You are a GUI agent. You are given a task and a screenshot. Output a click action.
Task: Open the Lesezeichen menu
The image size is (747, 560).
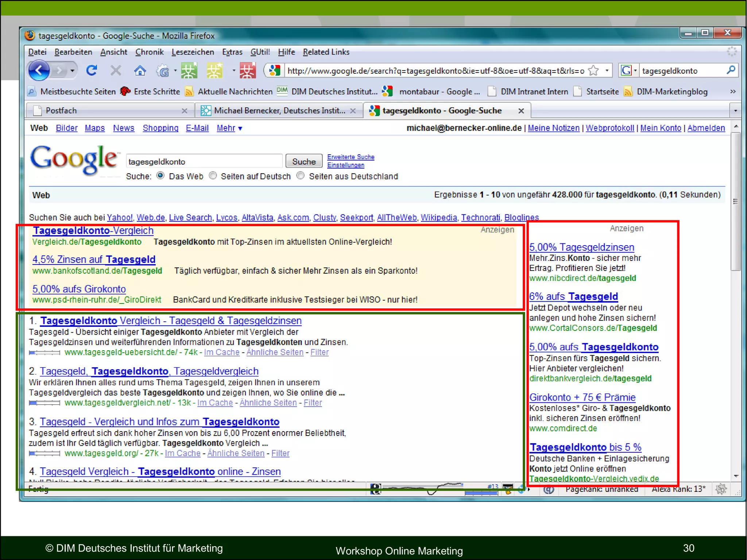pyautogui.click(x=193, y=52)
